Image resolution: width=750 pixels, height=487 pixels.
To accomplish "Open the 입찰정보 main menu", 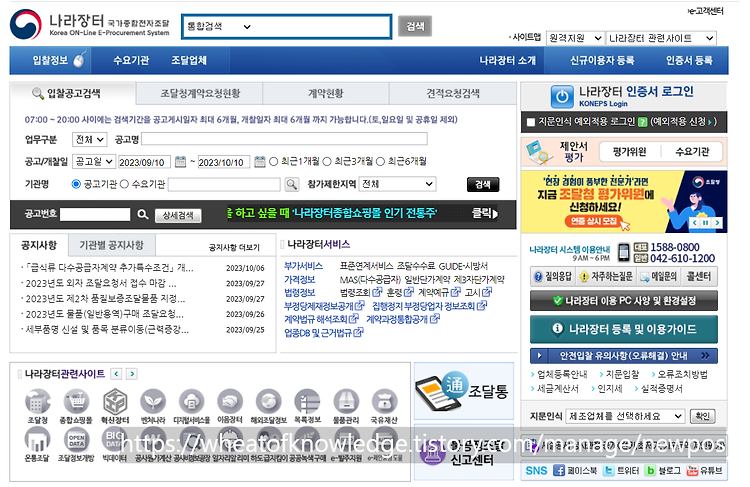I will 50,61.
